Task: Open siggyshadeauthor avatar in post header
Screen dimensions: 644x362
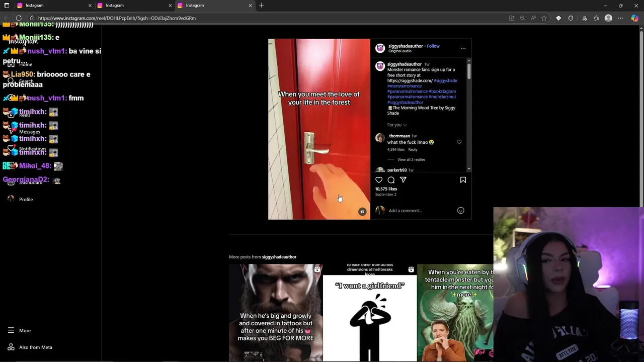Action: [x=380, y=48]
